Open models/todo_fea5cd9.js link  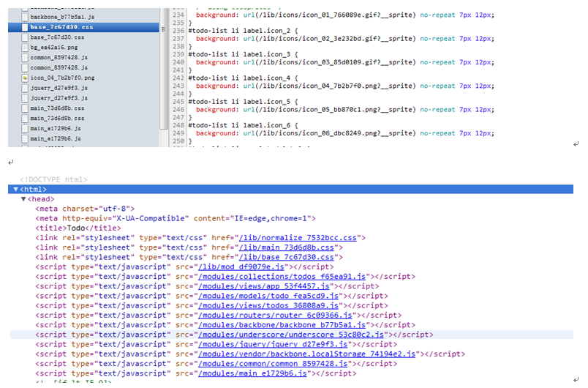pos(268,296)
